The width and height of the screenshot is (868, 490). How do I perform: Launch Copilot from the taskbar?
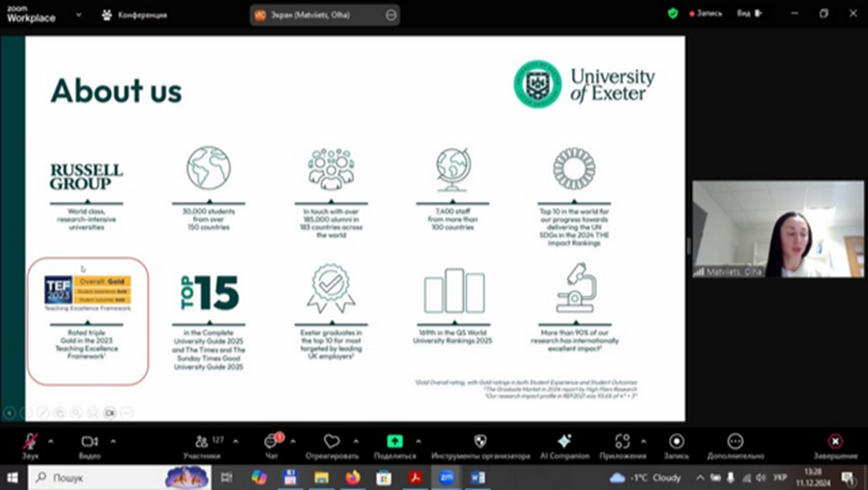tap(258, 478)
